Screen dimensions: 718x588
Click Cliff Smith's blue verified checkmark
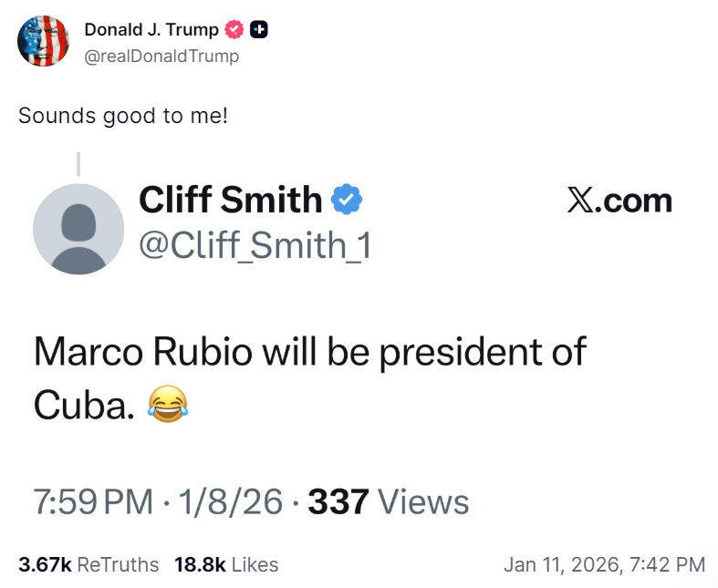coord(348,201)
